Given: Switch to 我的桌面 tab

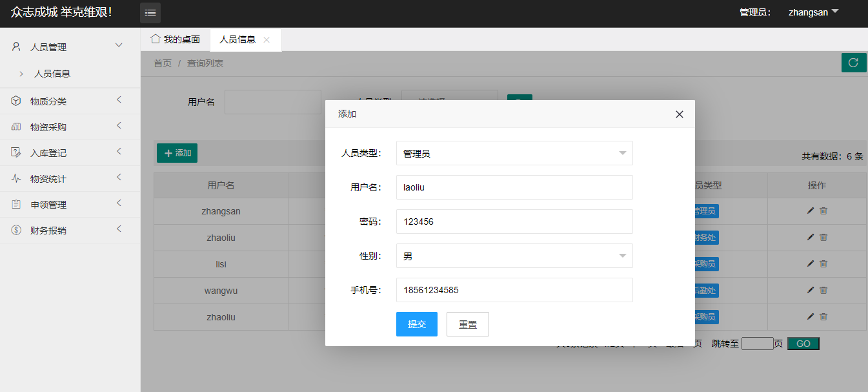Looking at the screenshot, I should pos(176,39).
